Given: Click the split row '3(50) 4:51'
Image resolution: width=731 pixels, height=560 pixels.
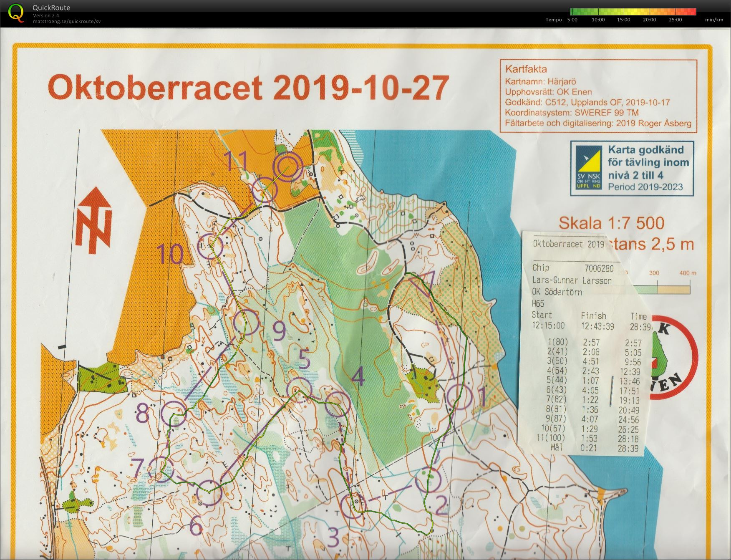Looking at the screenshot, I should [595, 361].
